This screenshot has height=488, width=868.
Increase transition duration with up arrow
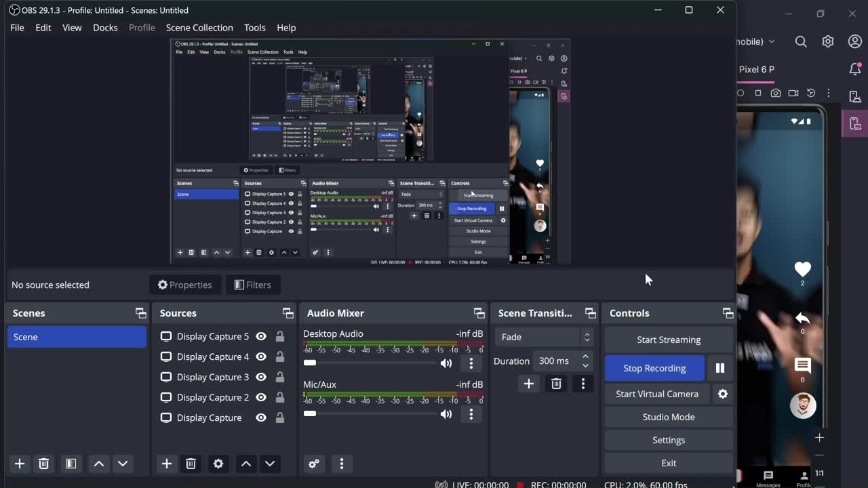[x=585, y=357]
